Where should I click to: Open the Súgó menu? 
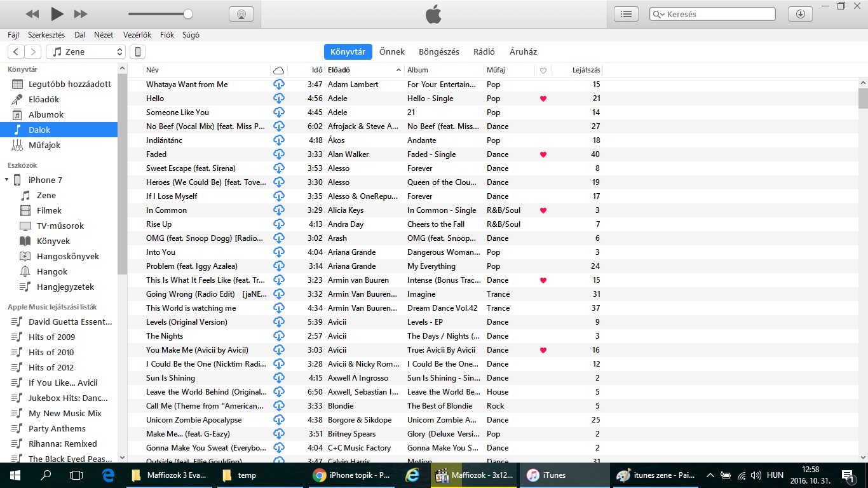point(191,35)
